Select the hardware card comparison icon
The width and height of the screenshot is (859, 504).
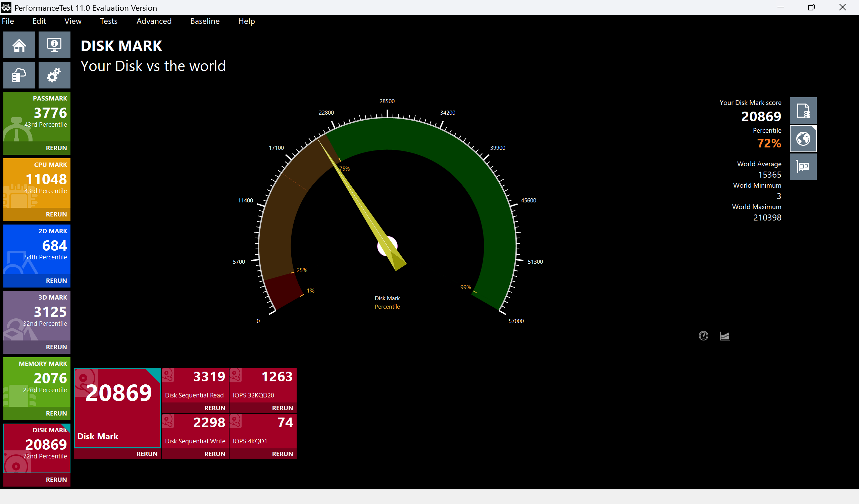coord(803,167)
